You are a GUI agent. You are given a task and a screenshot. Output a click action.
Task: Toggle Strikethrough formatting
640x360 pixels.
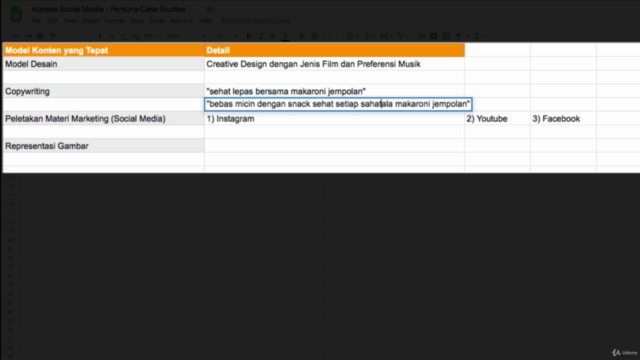click(x=273, y=36)
